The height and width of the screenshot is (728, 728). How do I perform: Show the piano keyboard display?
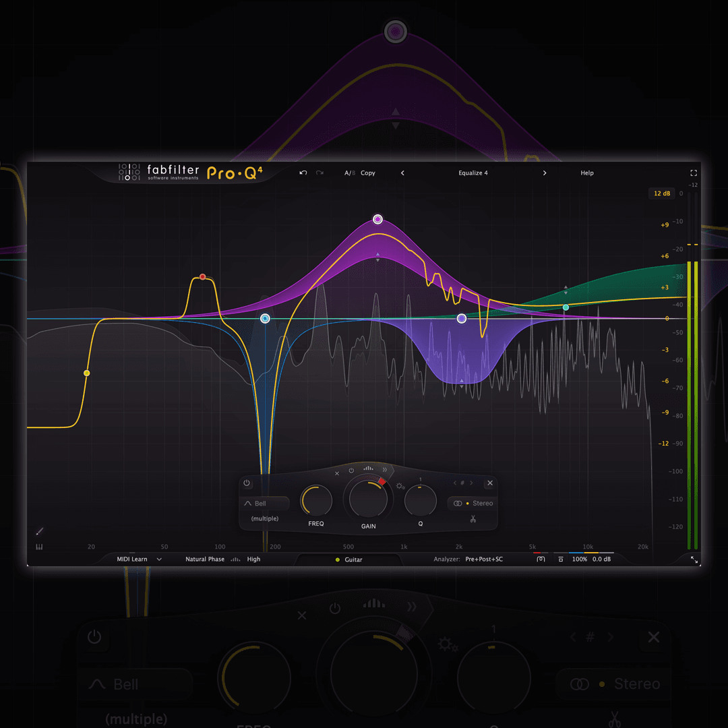39,547
